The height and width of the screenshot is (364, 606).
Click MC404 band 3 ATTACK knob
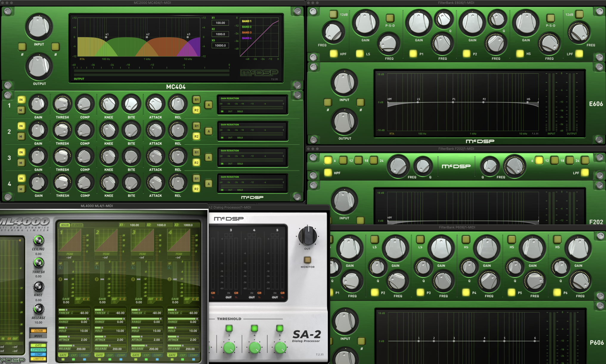155,157
